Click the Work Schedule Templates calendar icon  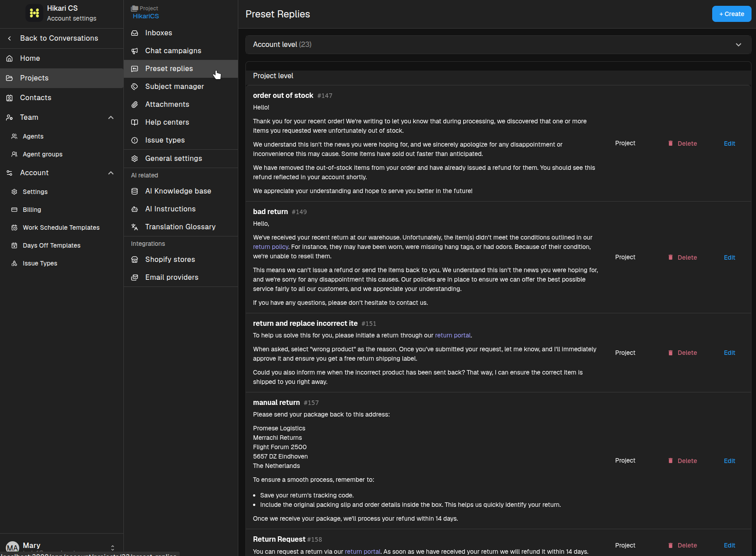pyautogui.click(x=14, y=227)
